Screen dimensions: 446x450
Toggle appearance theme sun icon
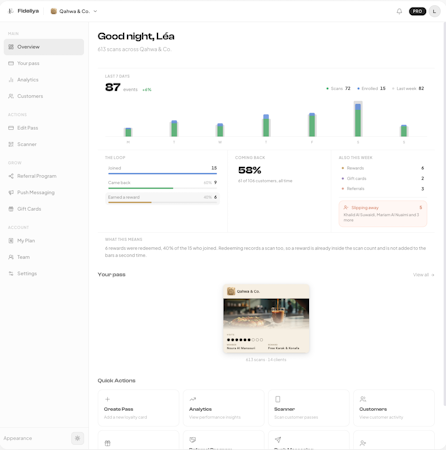pyautogui.click(x=77, y=438)
